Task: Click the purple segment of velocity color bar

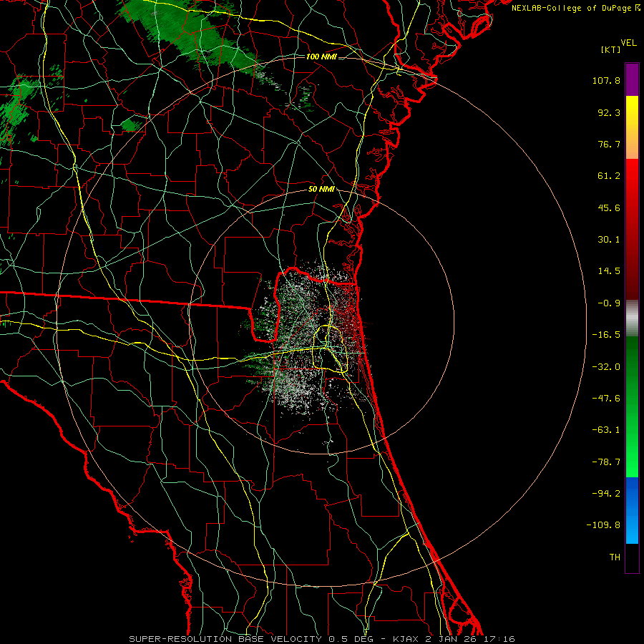Action: coord(632,80)
